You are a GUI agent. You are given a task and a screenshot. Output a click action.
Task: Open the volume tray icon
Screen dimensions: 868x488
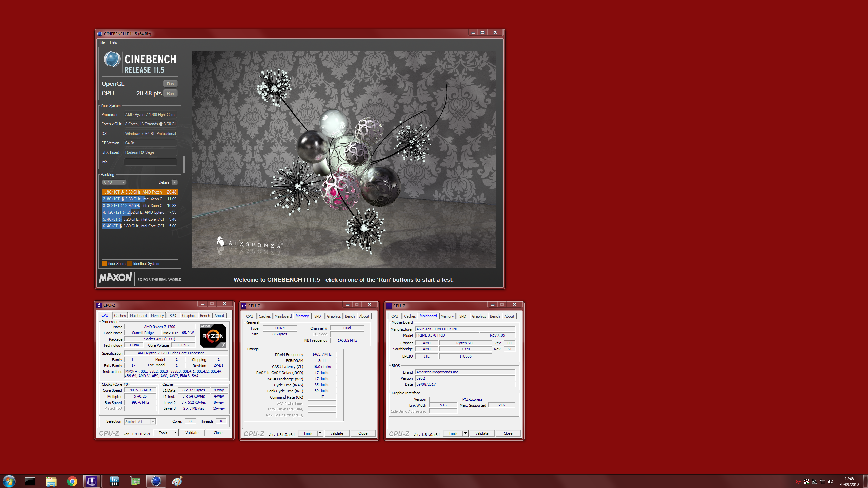pos(831,482)
